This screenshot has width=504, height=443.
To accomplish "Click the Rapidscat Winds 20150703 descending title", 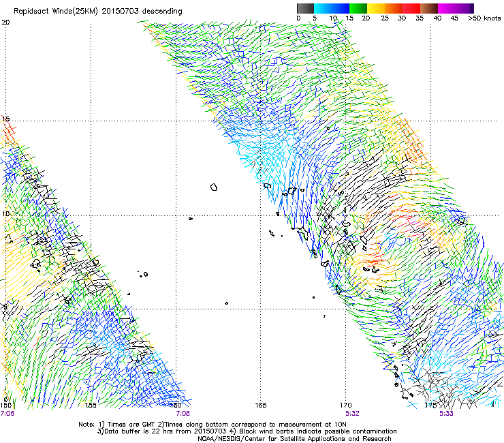I will coord(97,11).
